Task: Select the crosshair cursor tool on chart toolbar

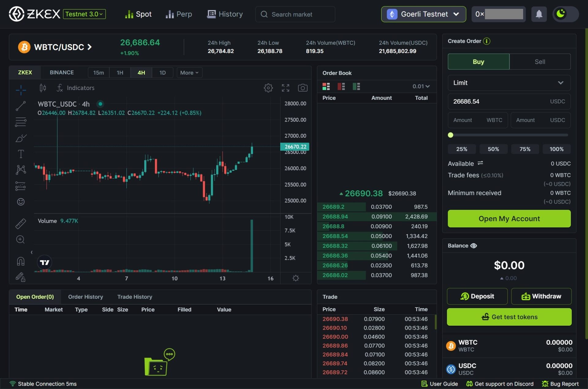Action: pos(21,90)
